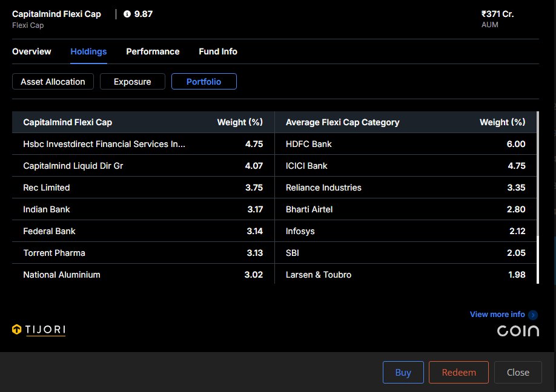Click the National Aluminium holding
The width and height of the screenshot is (556, 392).
click(x=144, y=275)
